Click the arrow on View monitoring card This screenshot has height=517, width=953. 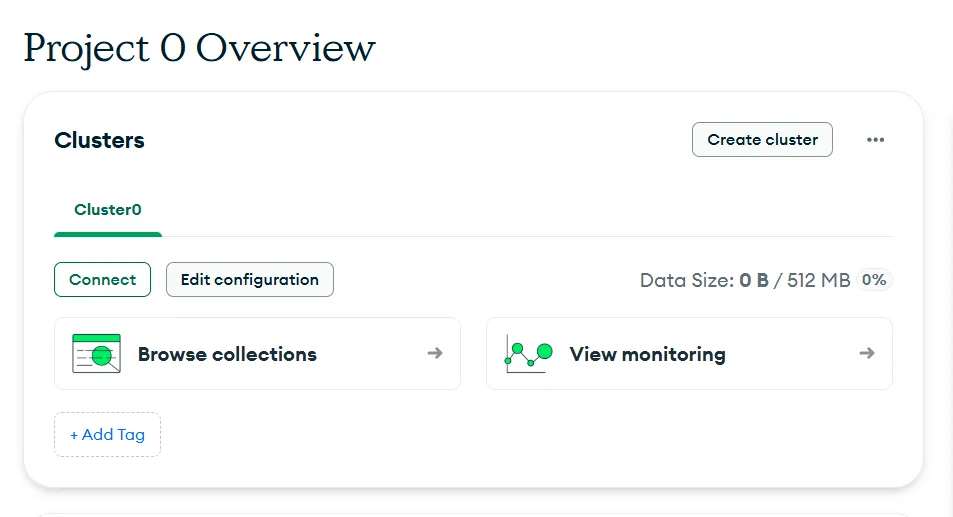867,353
